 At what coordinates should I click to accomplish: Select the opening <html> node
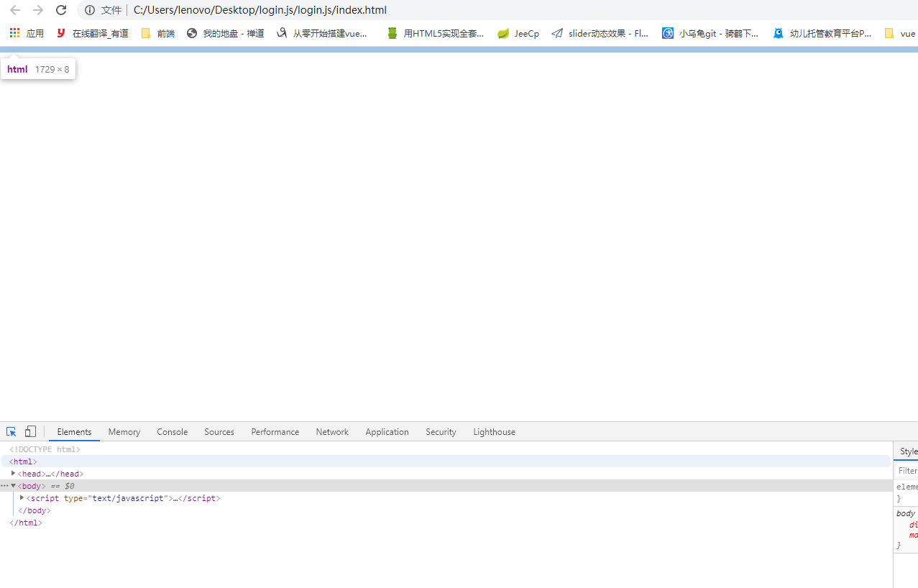23,461
